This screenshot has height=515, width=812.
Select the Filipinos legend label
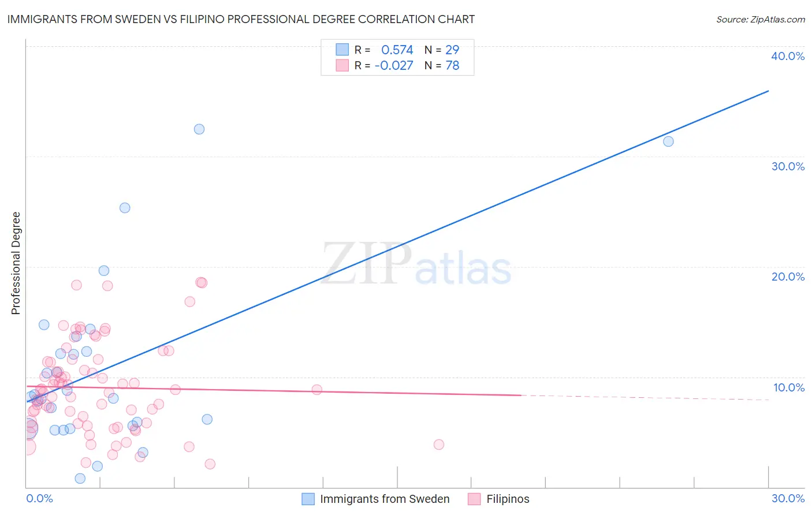508,499
